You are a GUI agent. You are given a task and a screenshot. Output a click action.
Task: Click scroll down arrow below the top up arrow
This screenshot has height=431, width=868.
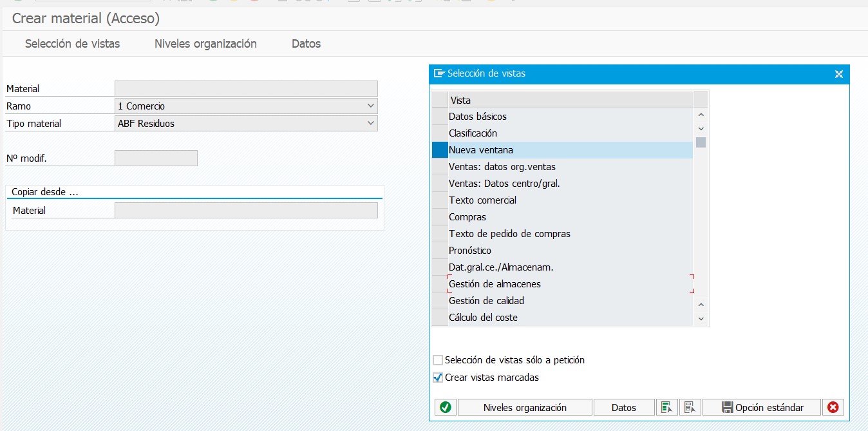[701, 129]
